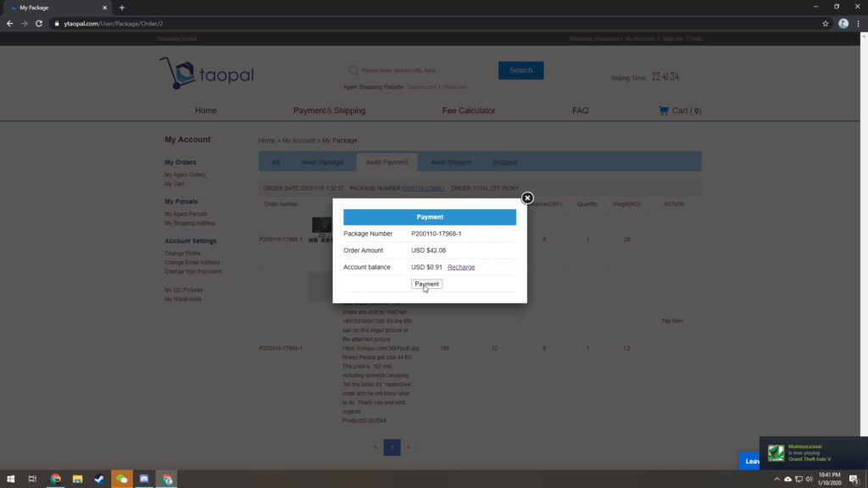Open My Cart sidebar link
868x488 pixels.
point(175,184)
